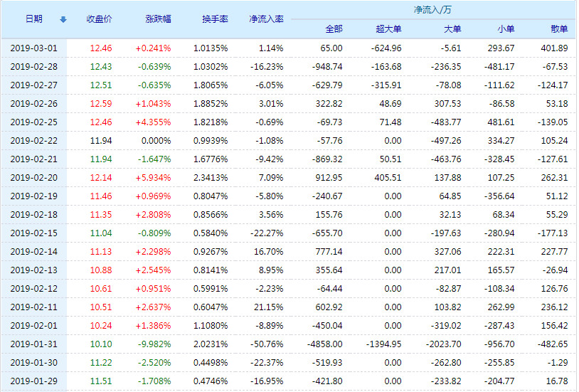Image resolution: width=579 pixels, height=392 pixels.
Task: Click the 涨跌幅 column header
Action: pos(157,19)
